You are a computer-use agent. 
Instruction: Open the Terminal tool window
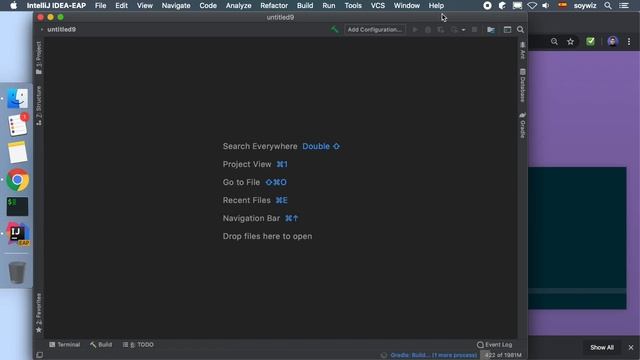point(64,344)
